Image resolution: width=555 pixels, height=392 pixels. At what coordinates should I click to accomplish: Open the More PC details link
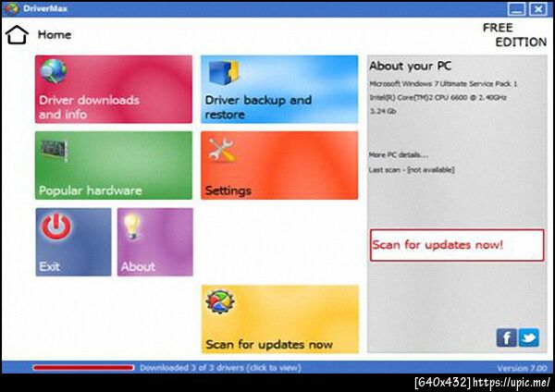(399, 155)
